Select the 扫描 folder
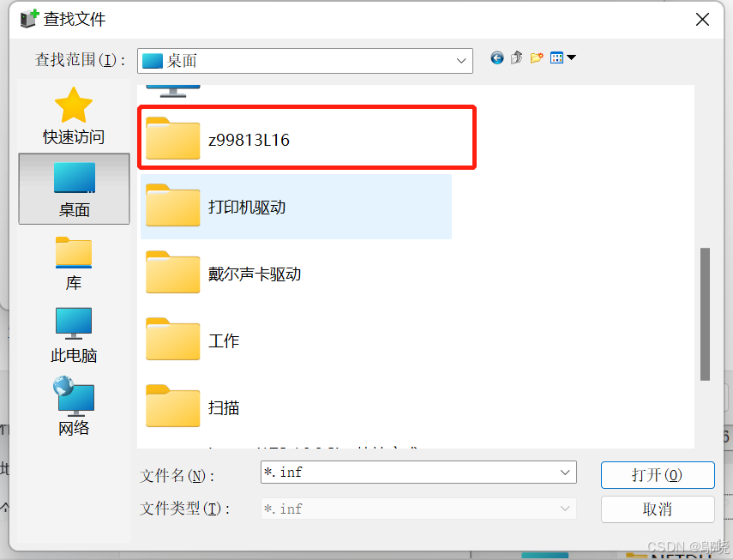The height and width of the screenshot is (560, 733). coord(296,407)
